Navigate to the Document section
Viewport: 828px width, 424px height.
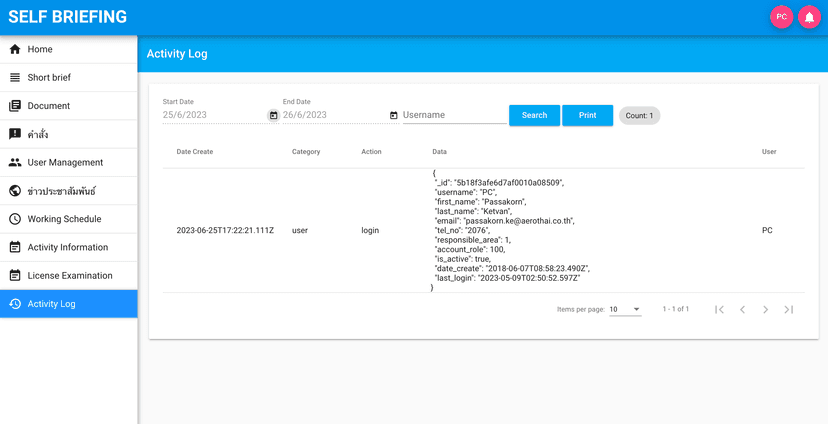(x=68, y=106)
